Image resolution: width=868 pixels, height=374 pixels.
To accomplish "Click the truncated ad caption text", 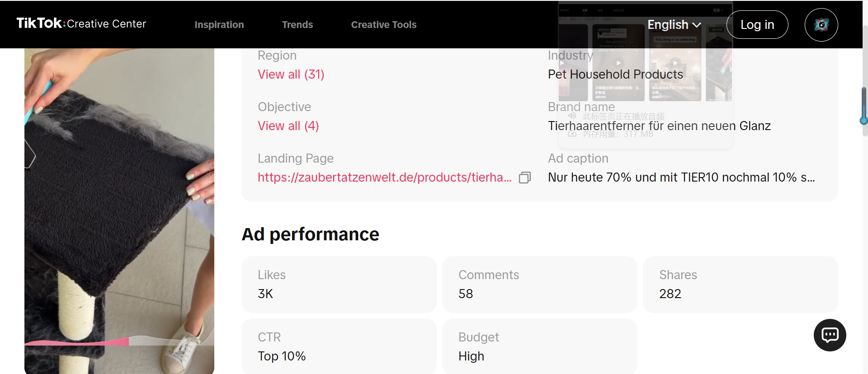I will pos(681,178).
